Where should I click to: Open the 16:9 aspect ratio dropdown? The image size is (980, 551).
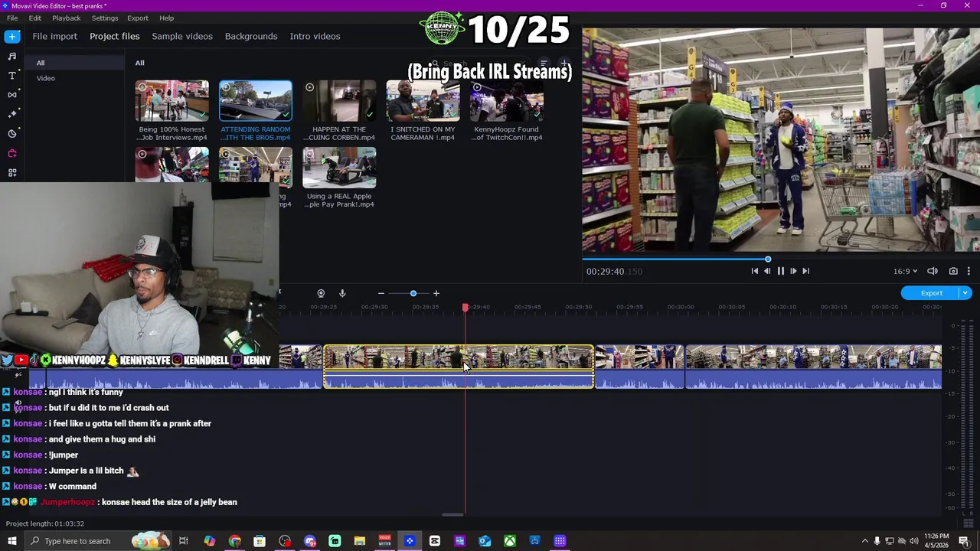[x=905, y=271]
